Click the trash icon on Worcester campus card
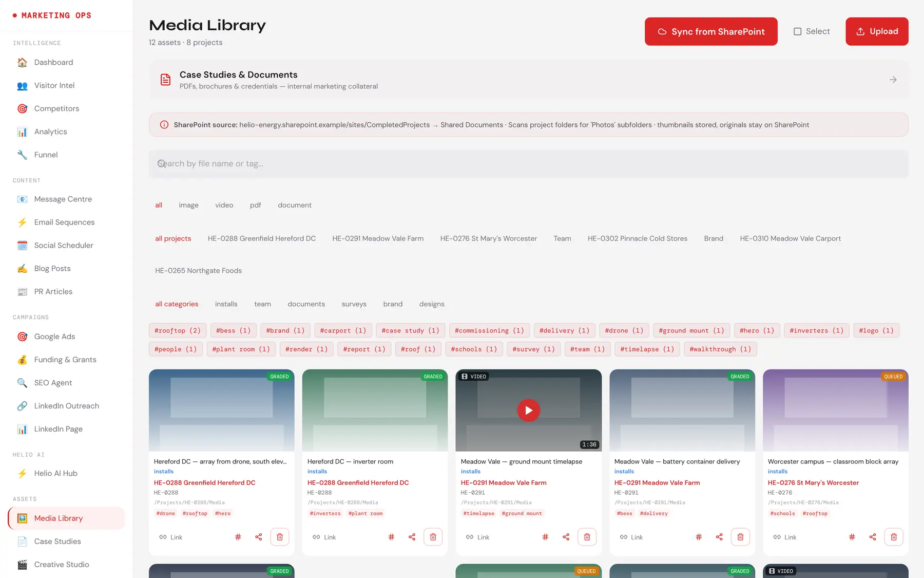Screen dimensions: 924x578 pyautogui.click(x=894, y=537)
